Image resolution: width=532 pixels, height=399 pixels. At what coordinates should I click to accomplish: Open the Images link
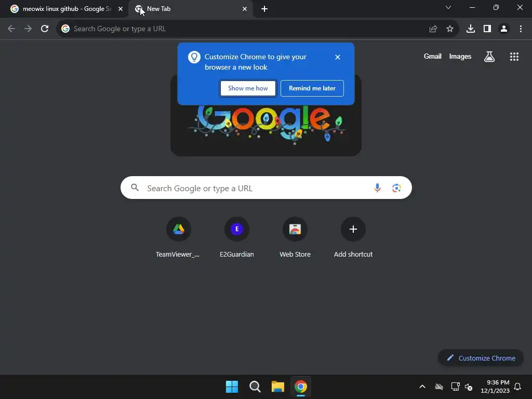pos(460,56)
